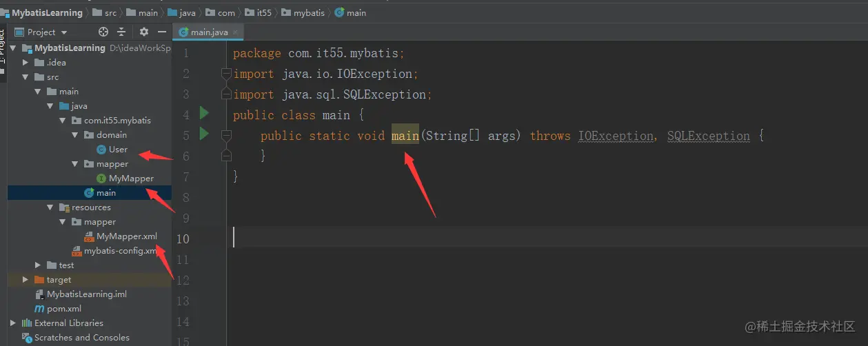The height and width of the screenshot is (346, 868).
Task: Collapse the MybatisLearning root node
Action: click(14, 48)
